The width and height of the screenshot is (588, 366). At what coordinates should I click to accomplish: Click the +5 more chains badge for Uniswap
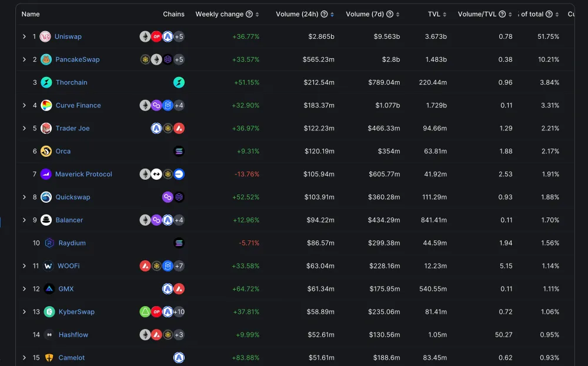pyautogui.click(x=179, y=36)
